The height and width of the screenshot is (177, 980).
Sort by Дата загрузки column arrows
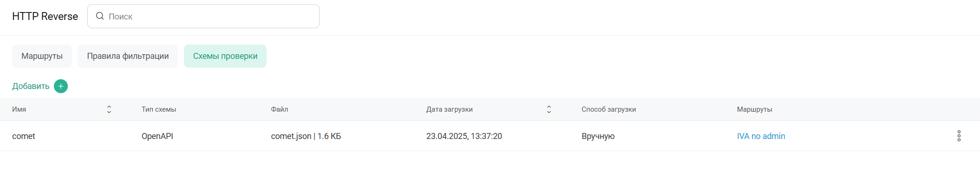549,109
